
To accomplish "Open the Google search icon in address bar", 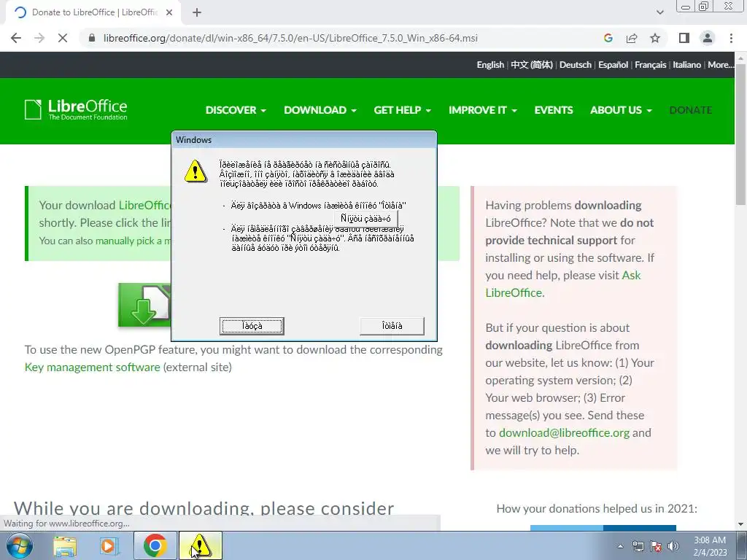I will pos(608,38).
